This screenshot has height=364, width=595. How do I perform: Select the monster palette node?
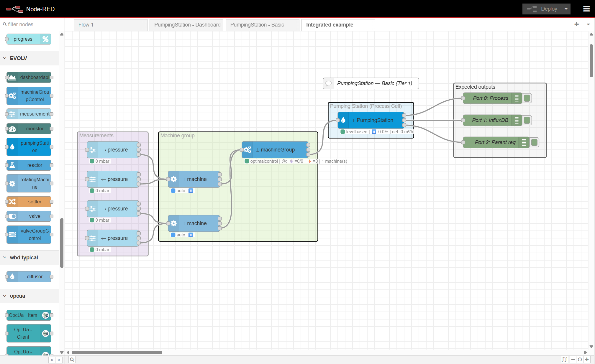tap(29, 129)
